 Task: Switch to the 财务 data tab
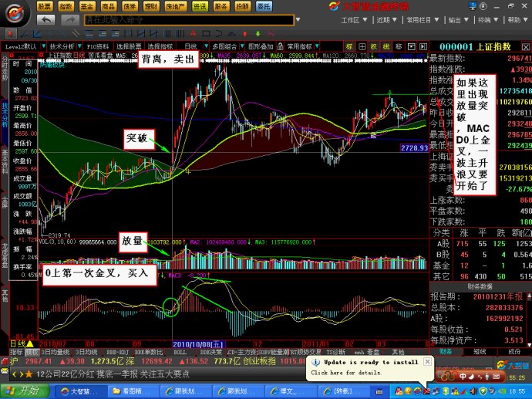(x=446, y=352)
